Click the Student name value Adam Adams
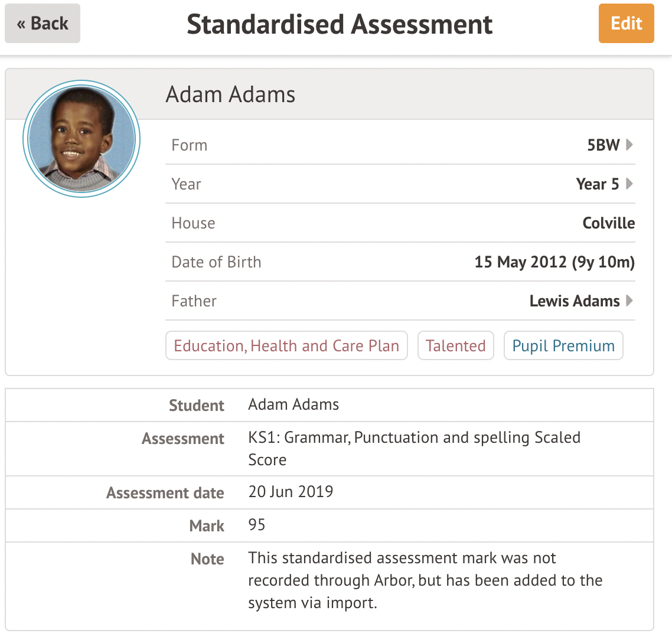 click(293, 404)
